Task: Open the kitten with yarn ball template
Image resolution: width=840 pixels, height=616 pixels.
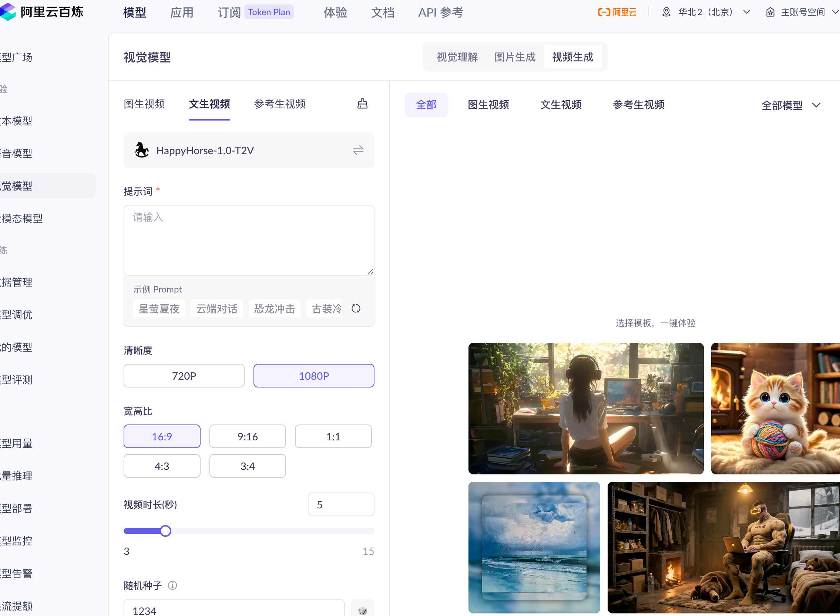Action: (776, 409)
